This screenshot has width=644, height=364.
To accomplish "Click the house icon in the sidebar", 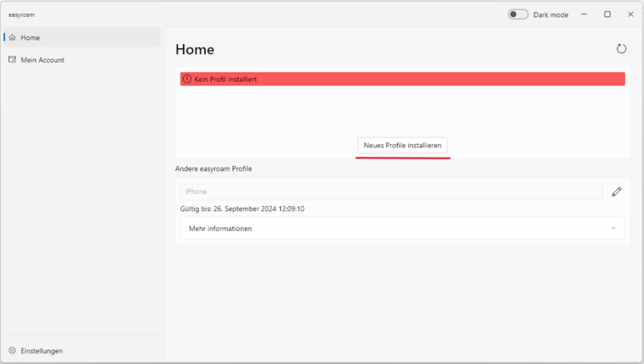I will click(x=12, y=38).
